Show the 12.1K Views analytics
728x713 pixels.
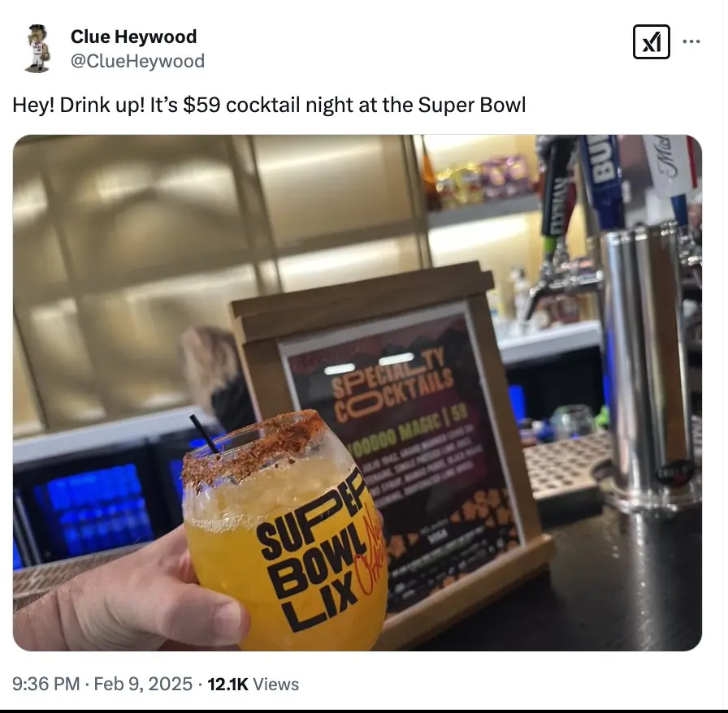click(x=253, y=684)
